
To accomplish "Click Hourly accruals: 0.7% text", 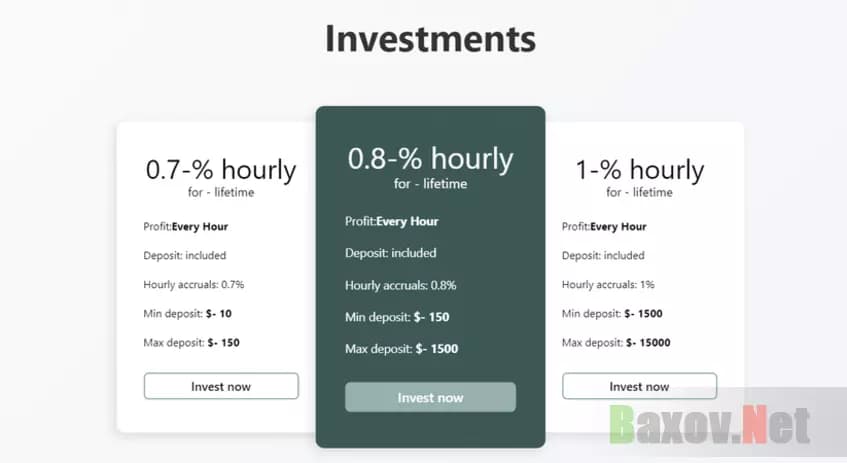I will 194,285.
